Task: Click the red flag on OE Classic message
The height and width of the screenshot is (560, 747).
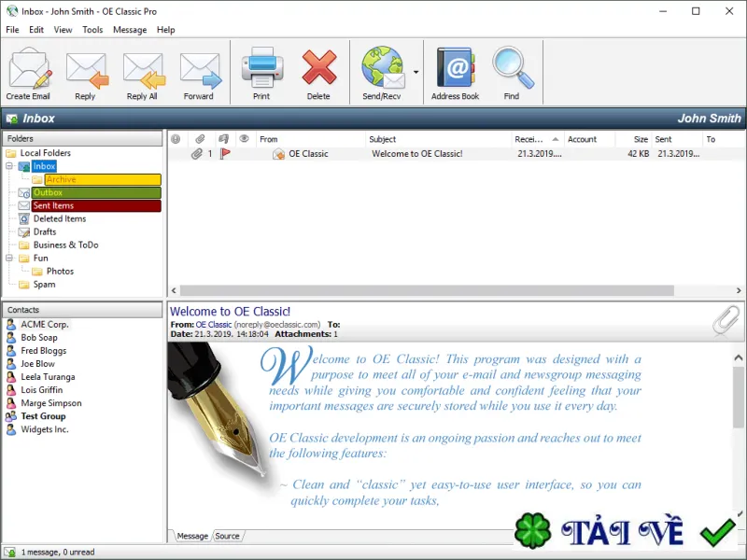Action: point(225,153)
